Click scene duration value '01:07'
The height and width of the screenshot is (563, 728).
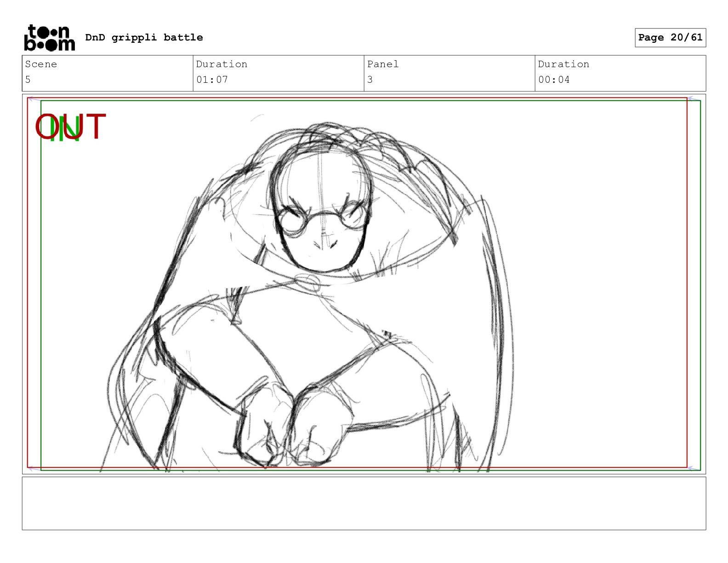212,80
